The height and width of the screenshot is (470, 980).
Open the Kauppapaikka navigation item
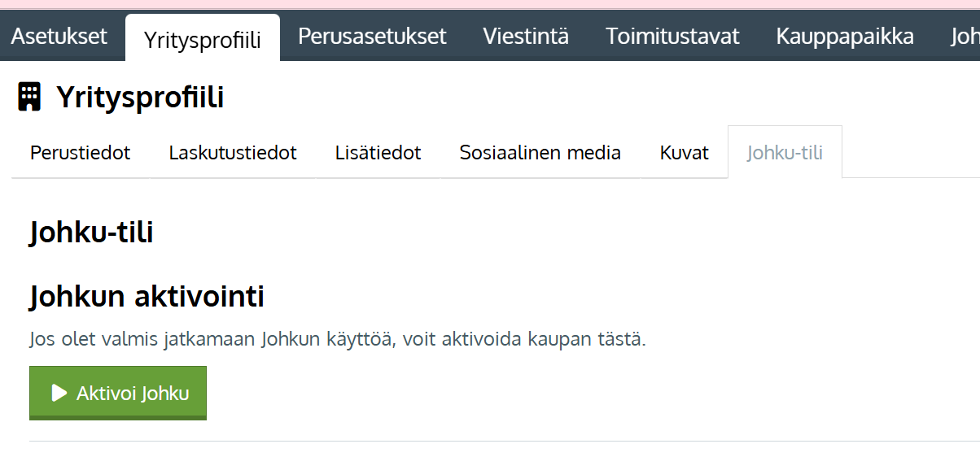point(845,37)
